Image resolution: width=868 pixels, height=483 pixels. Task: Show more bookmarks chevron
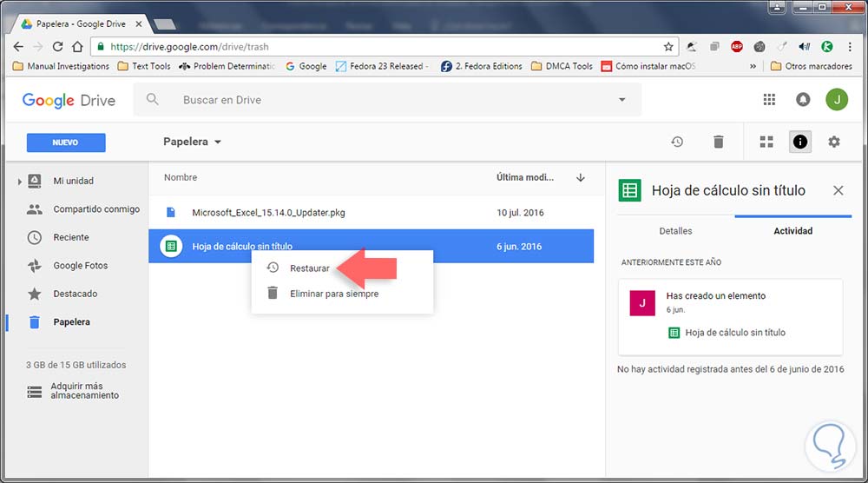(753, 66)
